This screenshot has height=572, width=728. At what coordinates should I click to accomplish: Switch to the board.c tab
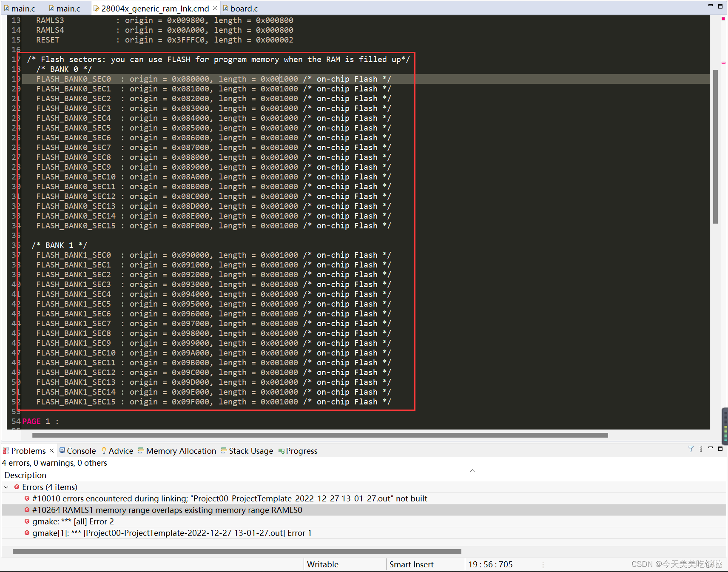point(244,8)
